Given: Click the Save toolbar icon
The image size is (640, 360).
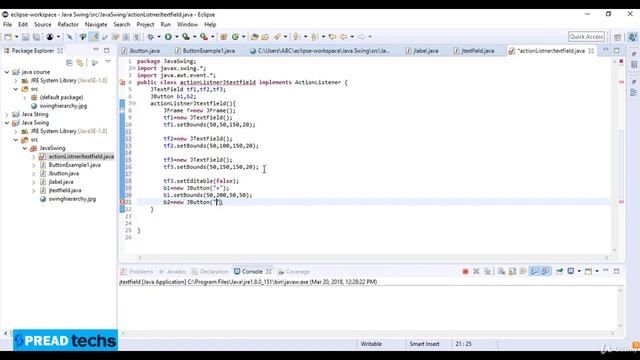Looking at the screenshot, I should [x=25, y=37].
